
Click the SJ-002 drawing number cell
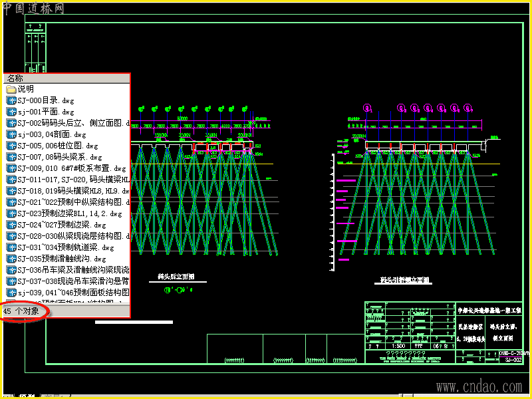tap(513, 360)
